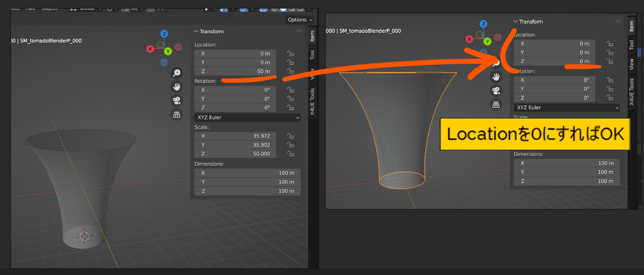Lock Rotation Y in right panel
The width and height of the screenshot is (644, 275).
tap(610, 89)
